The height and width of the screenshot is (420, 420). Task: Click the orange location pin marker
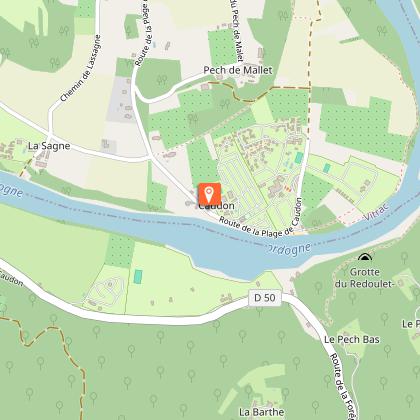210,194
